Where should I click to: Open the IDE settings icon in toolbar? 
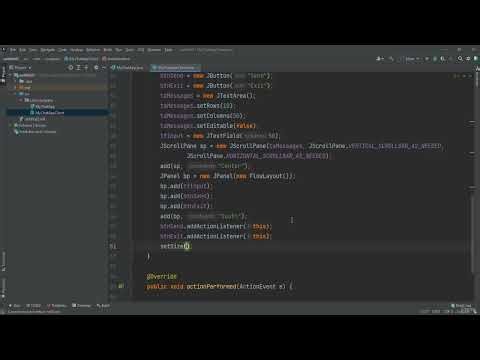[468, 59]
